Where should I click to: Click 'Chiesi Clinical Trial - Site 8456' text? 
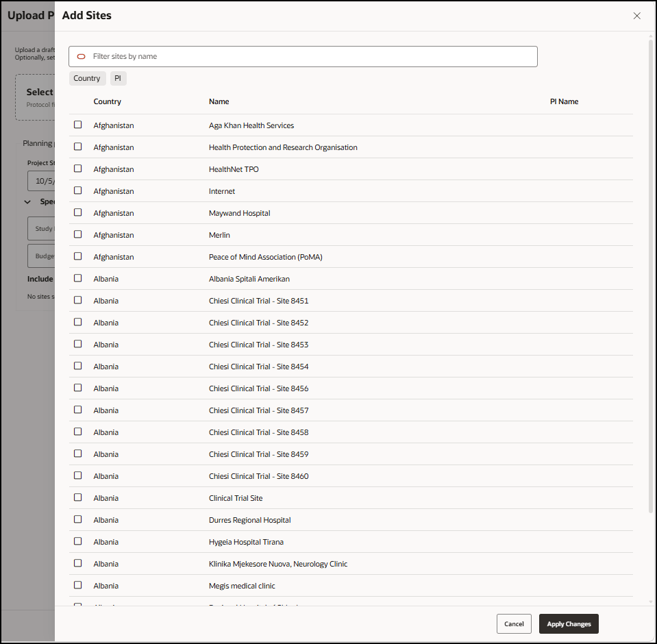tap(258, 388)
